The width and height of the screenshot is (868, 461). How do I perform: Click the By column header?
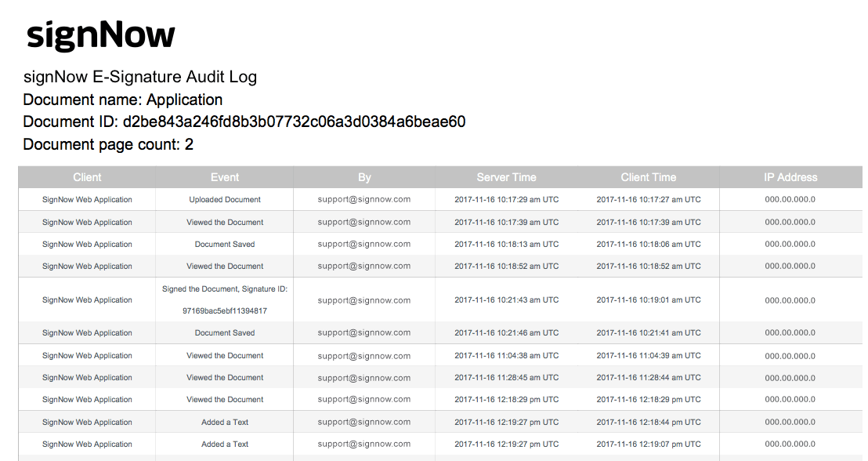(364, 177)
